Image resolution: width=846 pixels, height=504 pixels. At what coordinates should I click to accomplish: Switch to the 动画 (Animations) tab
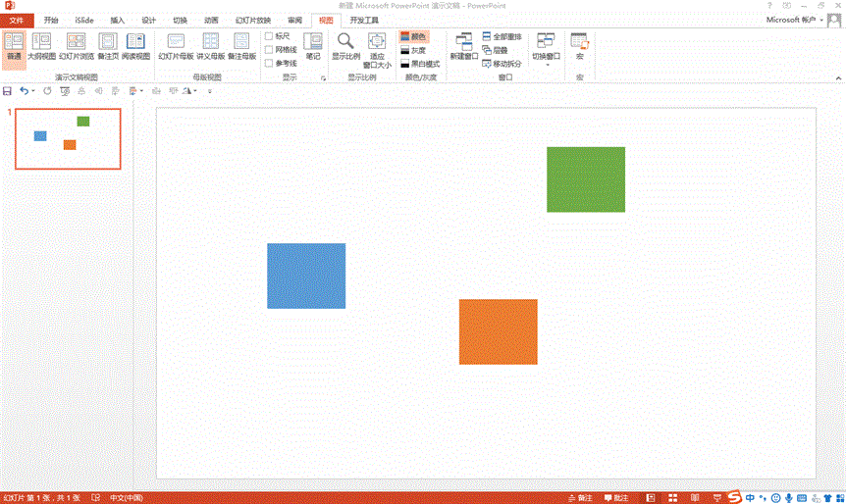(x=211, y=20)
